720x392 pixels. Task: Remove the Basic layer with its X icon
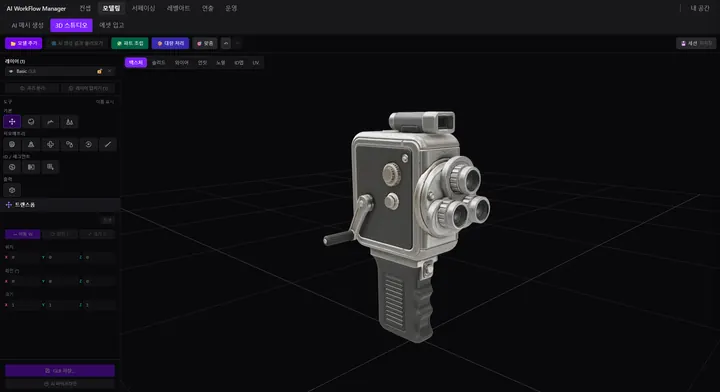click(x=109, y=71)
